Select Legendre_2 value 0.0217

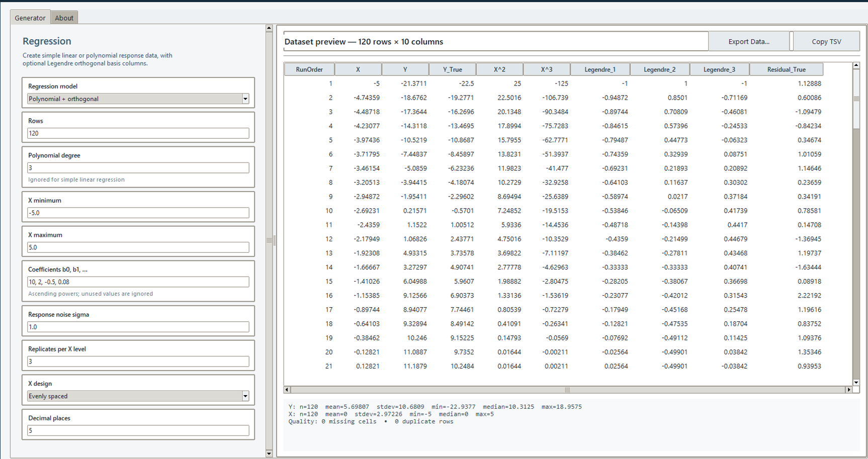pyautogui.click(x=677, y=197)
